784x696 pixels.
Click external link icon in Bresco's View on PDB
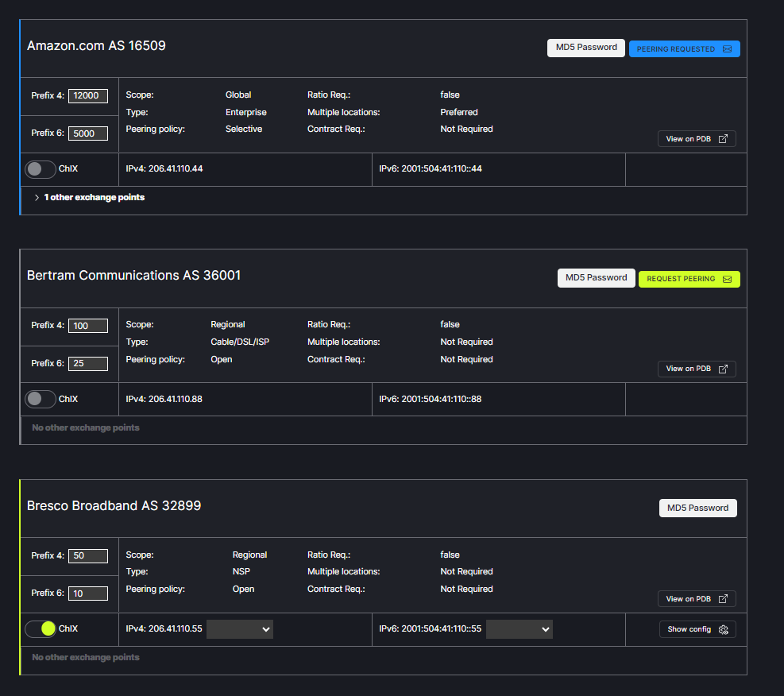pos(723,599)
